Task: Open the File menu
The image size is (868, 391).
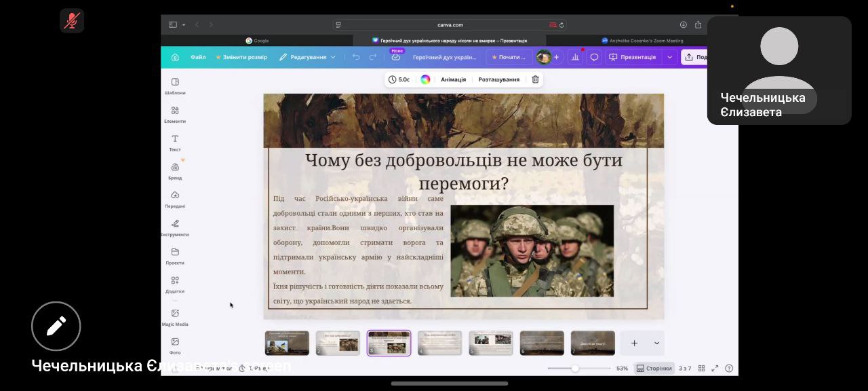Action: [198, 57]
